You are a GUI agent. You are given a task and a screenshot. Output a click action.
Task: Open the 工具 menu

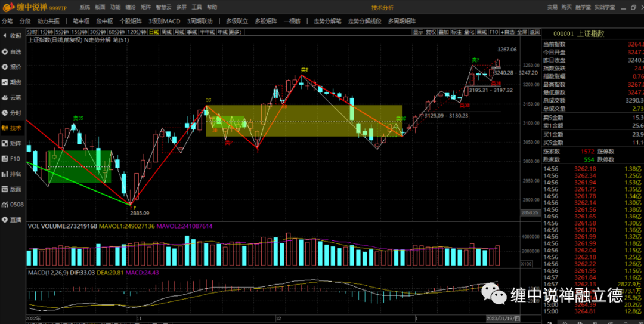197,7
